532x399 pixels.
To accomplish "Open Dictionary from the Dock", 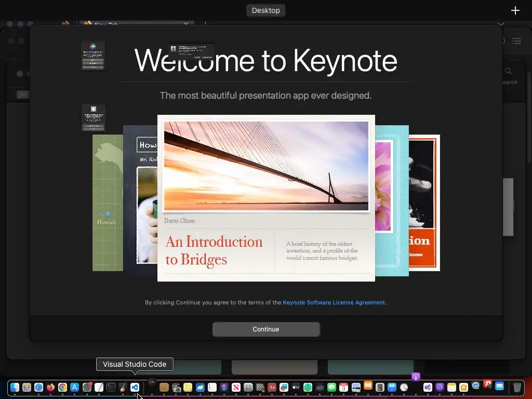I will pos(272,387).
